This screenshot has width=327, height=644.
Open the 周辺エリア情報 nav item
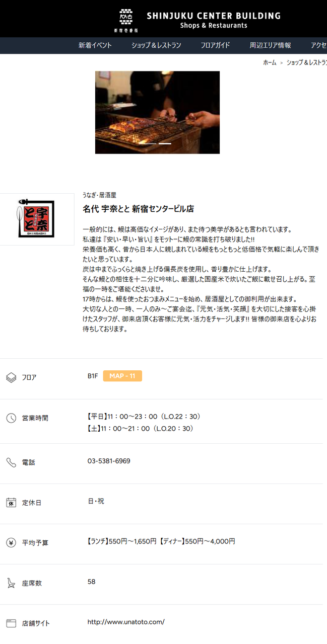[x=270, y=45]
